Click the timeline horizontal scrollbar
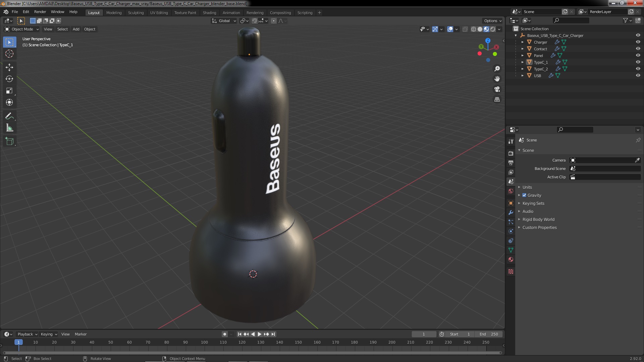The image size is (644, 362). 252,353
